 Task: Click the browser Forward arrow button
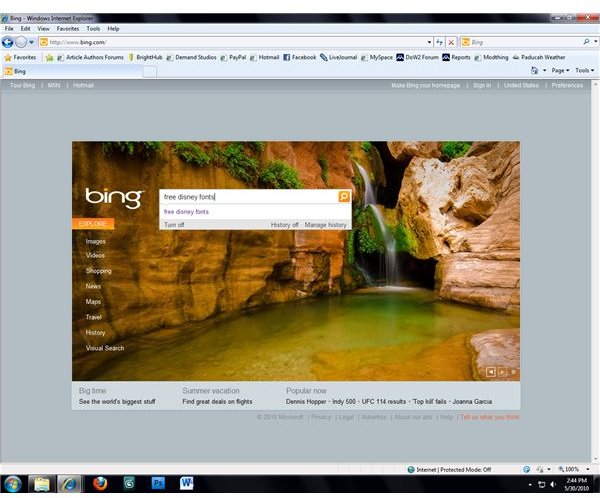pos(21,42)
